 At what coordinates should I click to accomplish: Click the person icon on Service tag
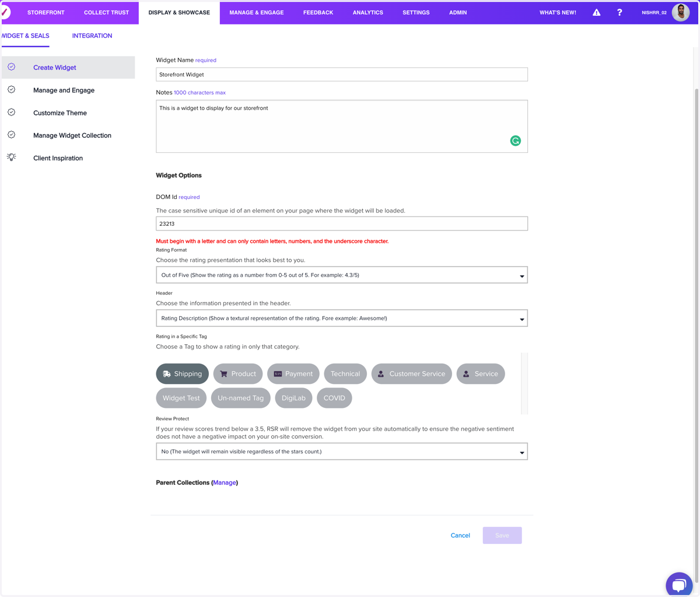tap(466, 374)
